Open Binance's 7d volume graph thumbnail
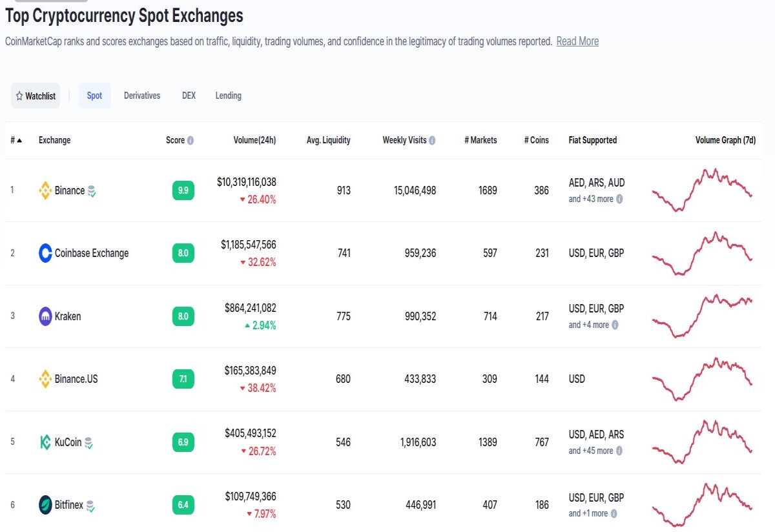The image size is (775, 532). [702, 190]
